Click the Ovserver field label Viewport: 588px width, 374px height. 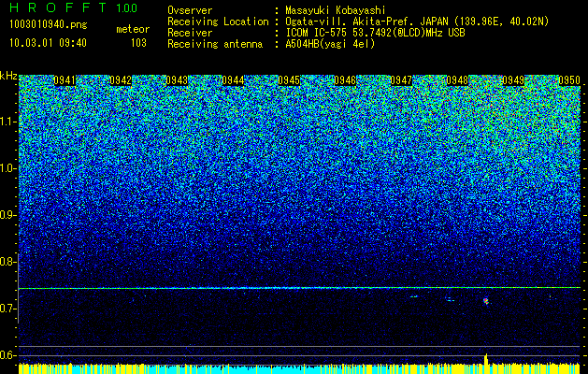[x=190, y=10]
